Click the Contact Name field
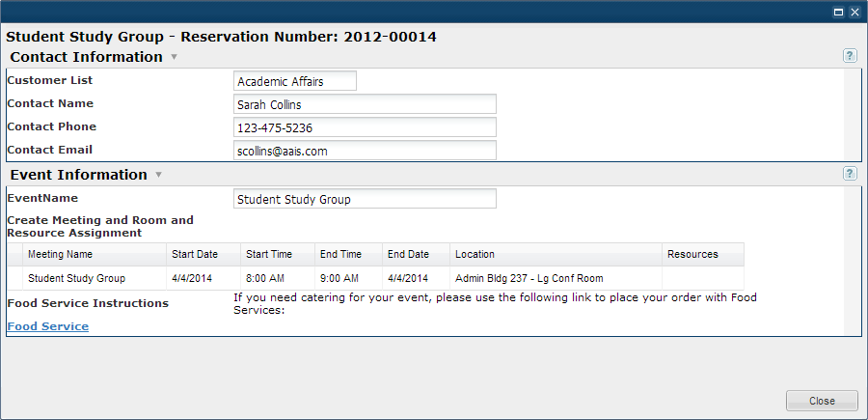This screenshot has width=868, height=420. pos(365,104)
